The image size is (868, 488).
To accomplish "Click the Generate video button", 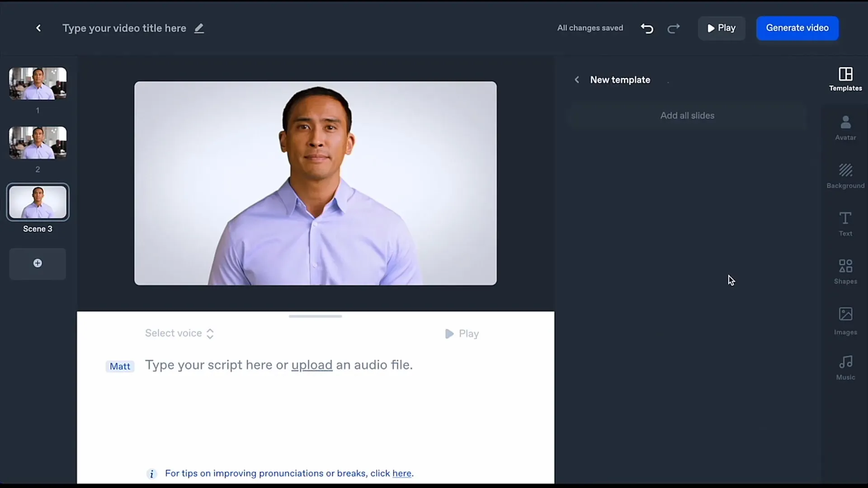I will coord(797,28).
